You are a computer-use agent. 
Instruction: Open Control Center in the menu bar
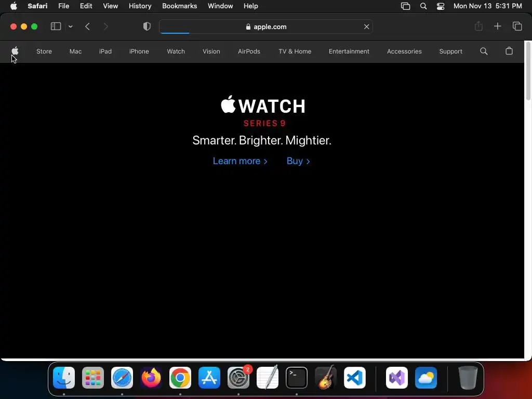point(441,6)
